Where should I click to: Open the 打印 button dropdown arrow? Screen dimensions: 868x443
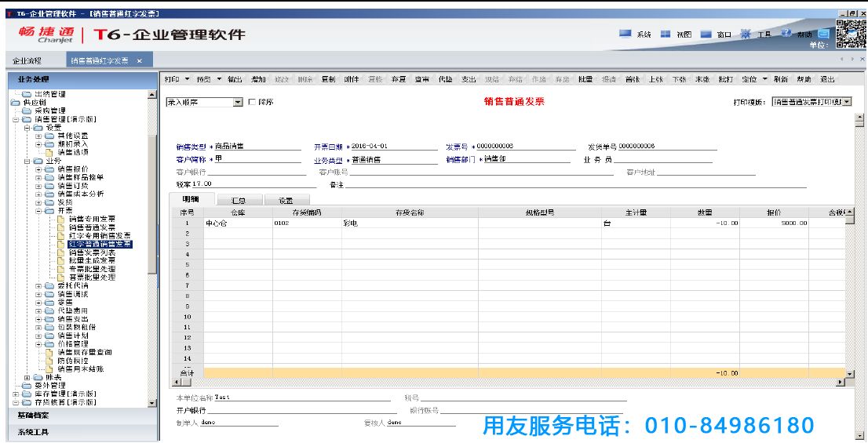pos(187,79)
